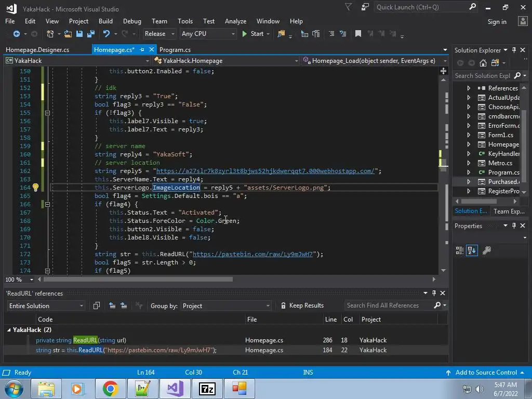Click the switch views icon in Solution Explorer
Screen dimensions: 532x399
(x=495, y=63)
